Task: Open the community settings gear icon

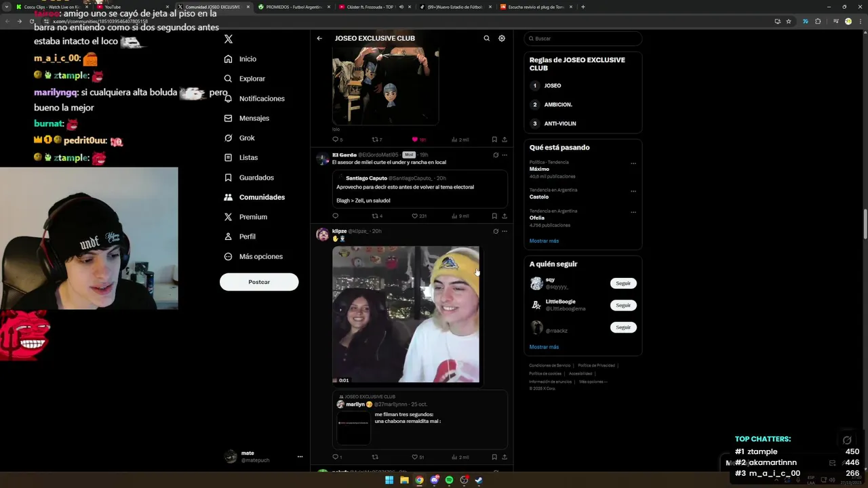Action: [x=502, y=39]
